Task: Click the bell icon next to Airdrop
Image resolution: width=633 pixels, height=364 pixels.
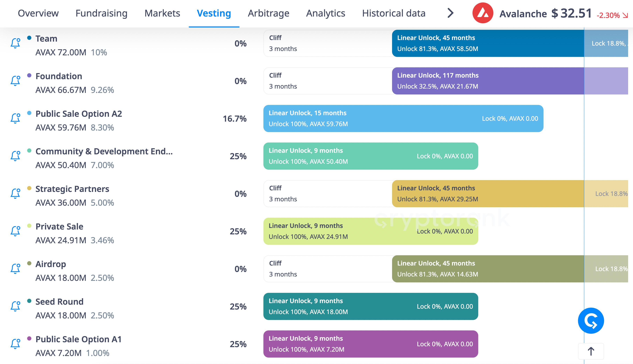Action: point(15,269)
